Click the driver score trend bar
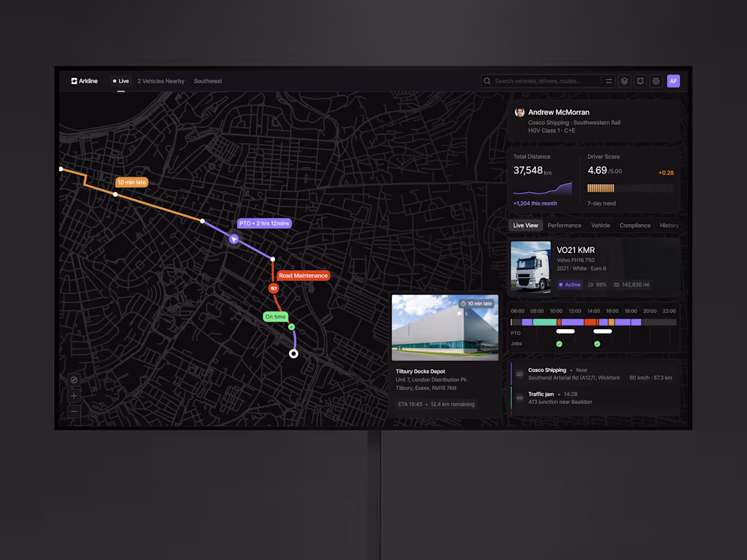 pyautogui.click(x=630, y=188)
